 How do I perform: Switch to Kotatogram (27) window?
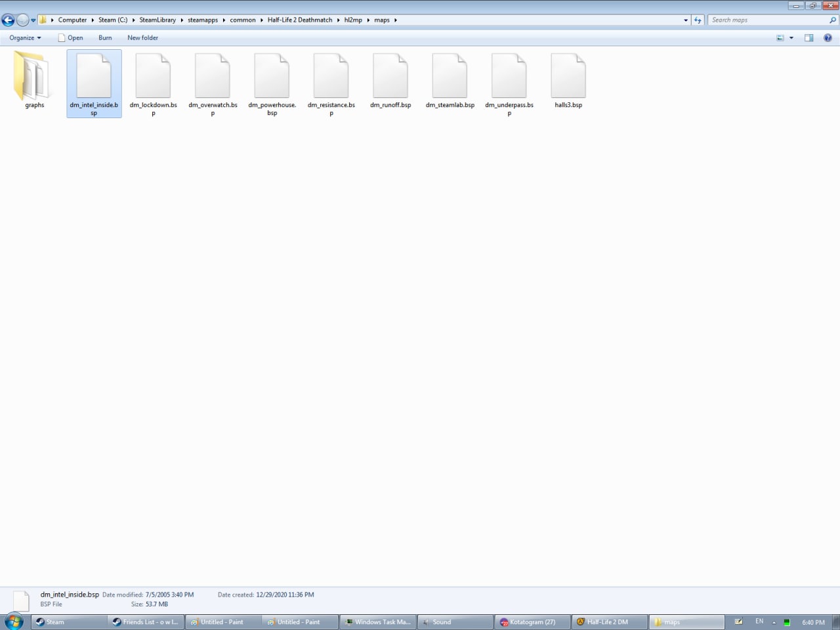coord(532,622)
